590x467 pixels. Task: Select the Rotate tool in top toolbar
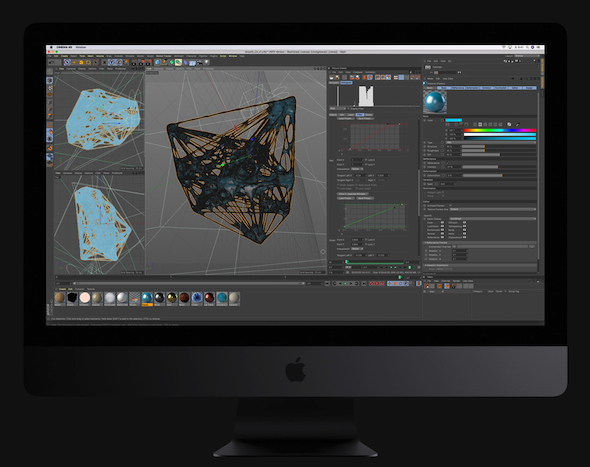[89, 62]
